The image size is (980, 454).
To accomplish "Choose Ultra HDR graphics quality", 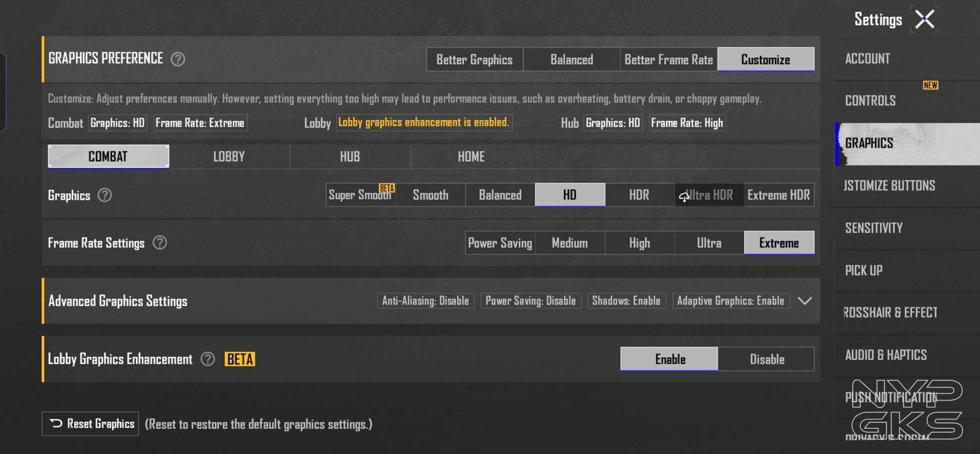I will pyautogui.click(x=709, y=195).
